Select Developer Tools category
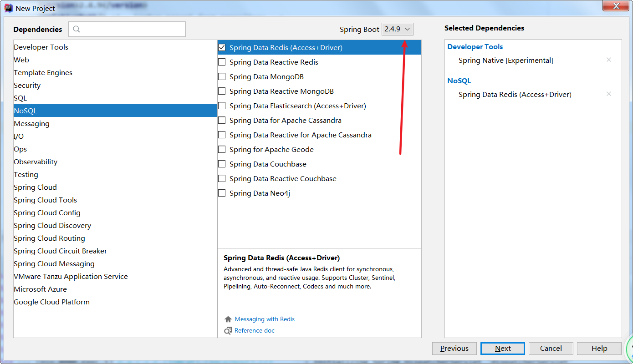Screen dimensions: 633x364 115,47
